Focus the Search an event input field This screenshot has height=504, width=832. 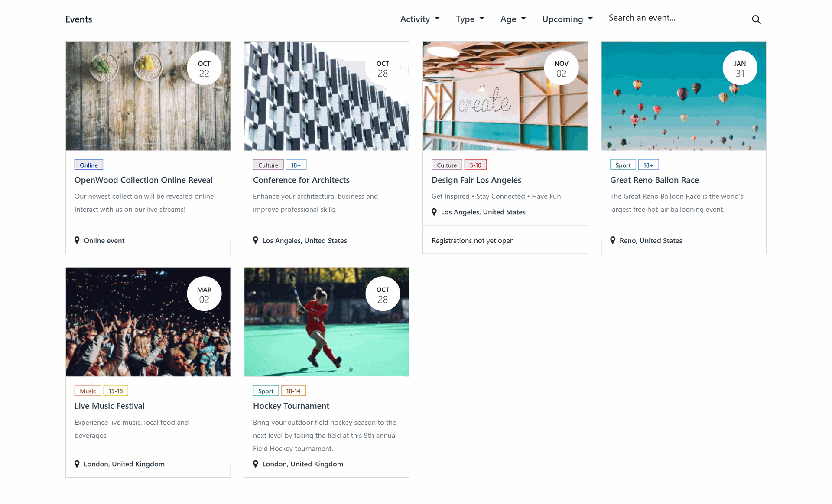676,18
